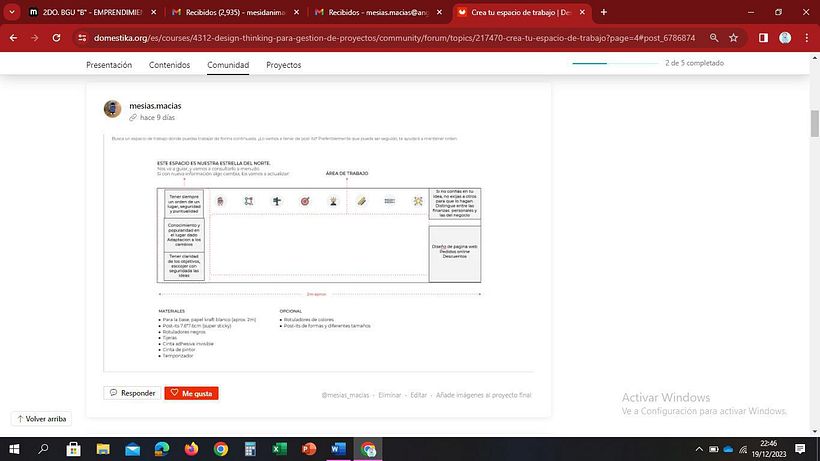Copy post permalink via link icon

click(x=133, y=118)
